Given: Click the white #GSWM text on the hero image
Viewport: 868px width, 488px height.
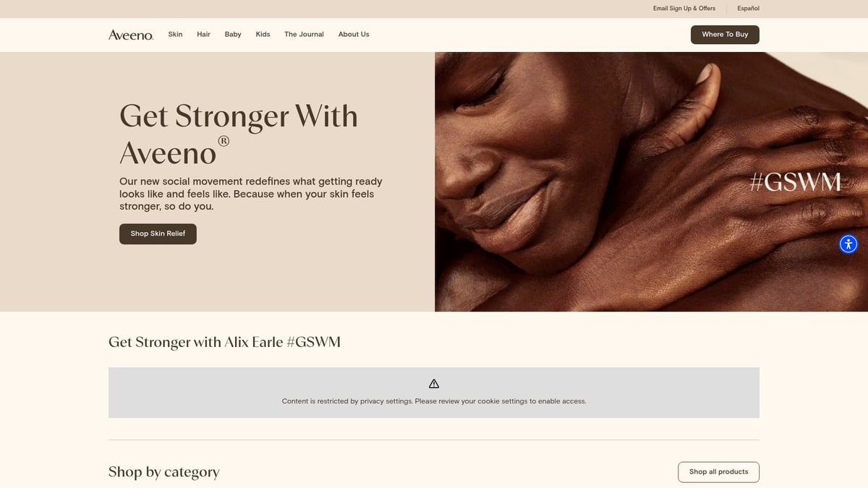Looking at the screenshot, I should (x=795, y=182).
